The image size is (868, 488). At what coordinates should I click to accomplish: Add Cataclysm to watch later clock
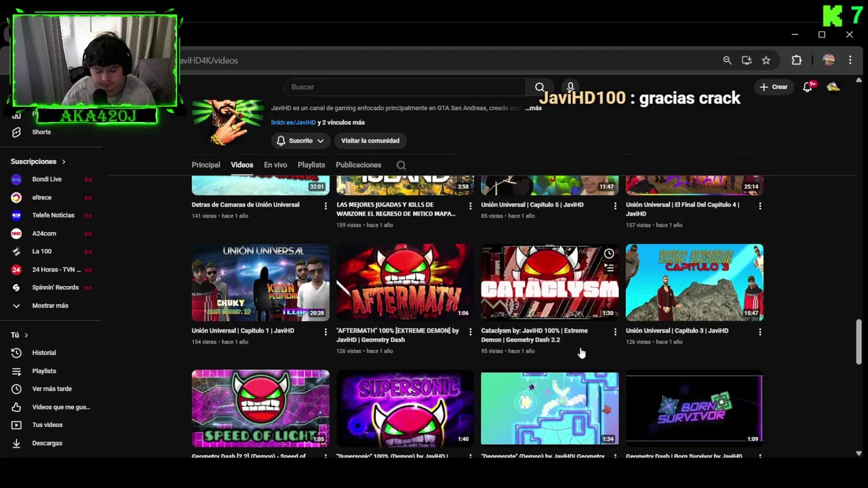(x=609, y=254)
